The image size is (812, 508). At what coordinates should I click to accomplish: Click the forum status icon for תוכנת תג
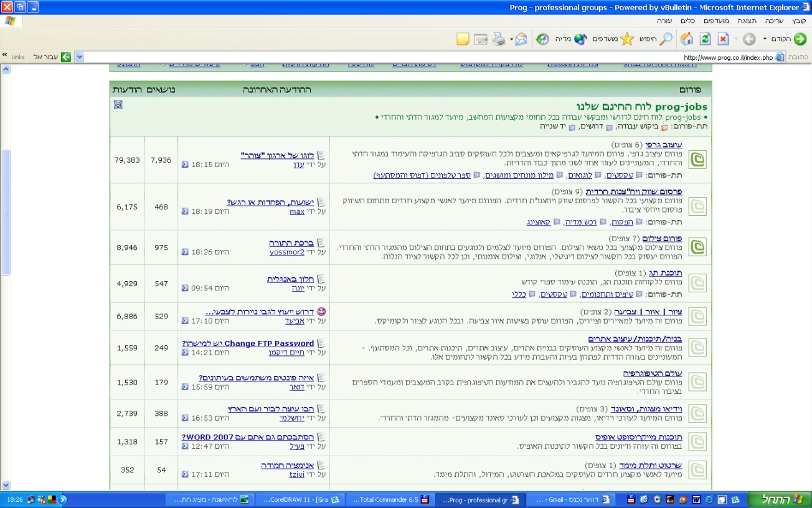point(698,283)
